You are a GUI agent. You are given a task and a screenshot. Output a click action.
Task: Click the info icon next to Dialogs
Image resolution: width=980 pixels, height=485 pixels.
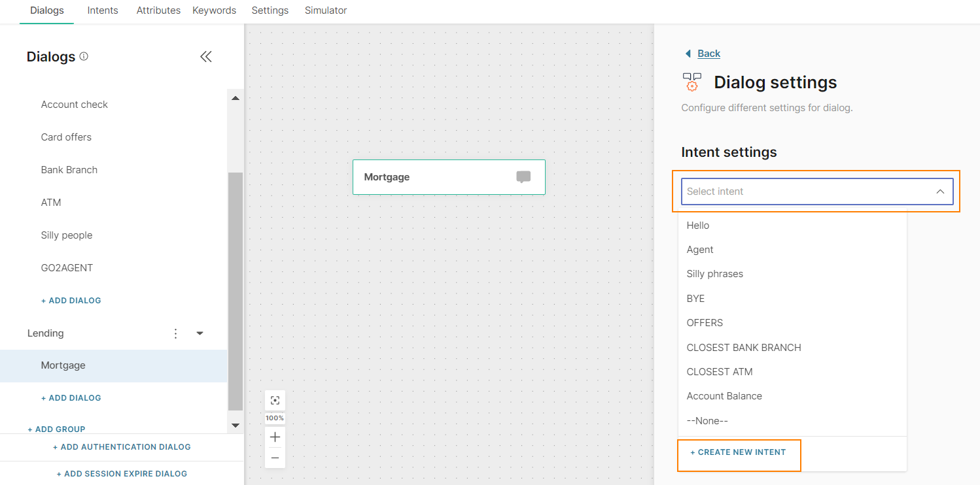pos(84,57)
